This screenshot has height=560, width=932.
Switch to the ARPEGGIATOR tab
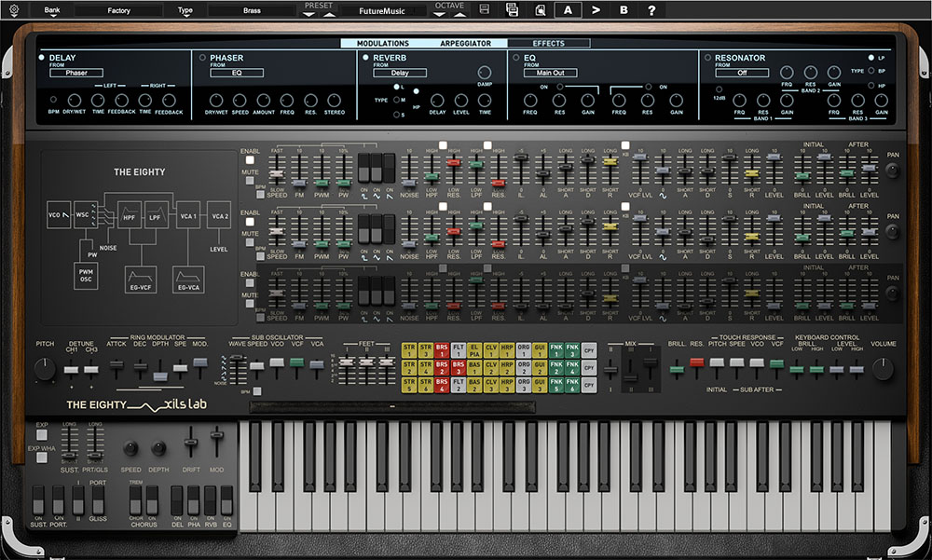click(x=465, y=44)
